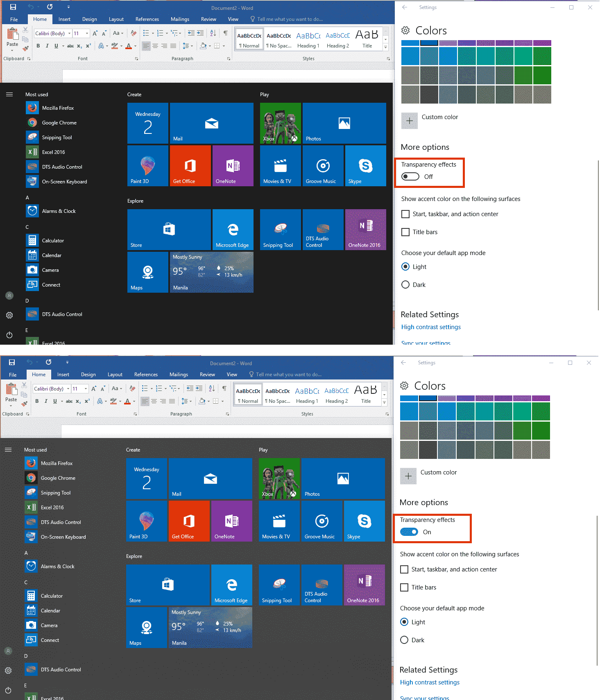Click Format Painter brush in upper Word ribbon
Image resolution: width=600 pixels, height=700 pixels.
point(25,48)
